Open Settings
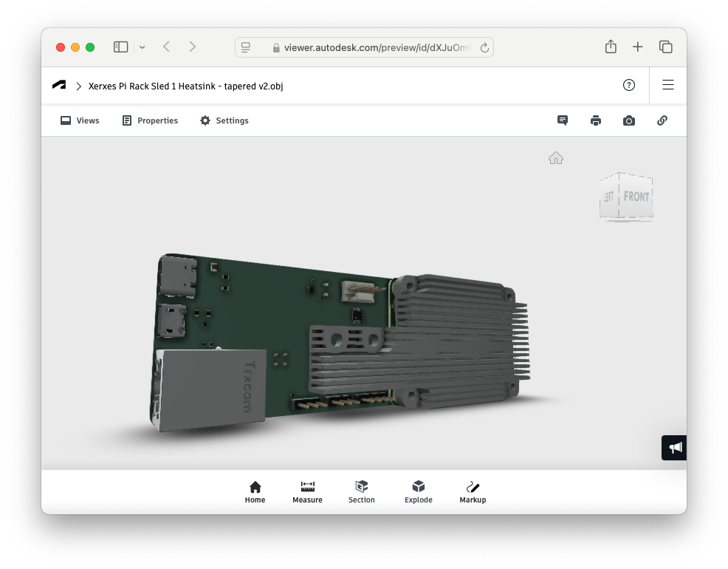Screen dimensions: 728x569 224,120
